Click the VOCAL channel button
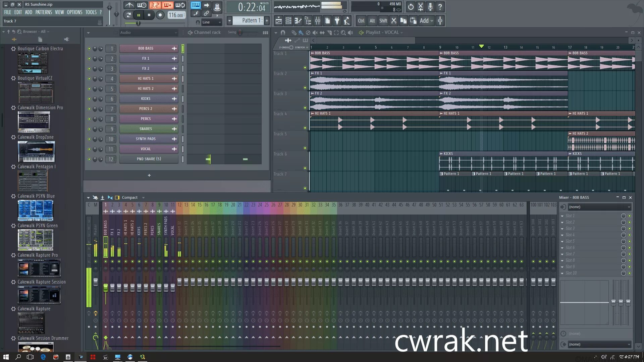Image resolution: width=644 pixels, height=362 pixels. click(146, 149)
